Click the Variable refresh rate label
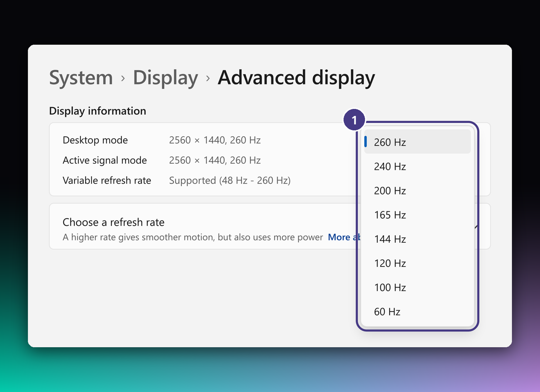Viewport: 540px width, 392px height. pyautogui.click(x=107, y=180)
